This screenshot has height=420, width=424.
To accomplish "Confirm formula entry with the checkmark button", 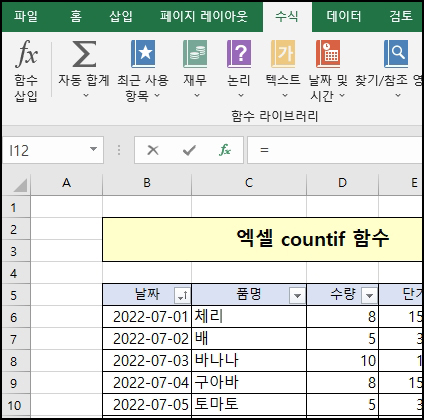I will point(189,150).
